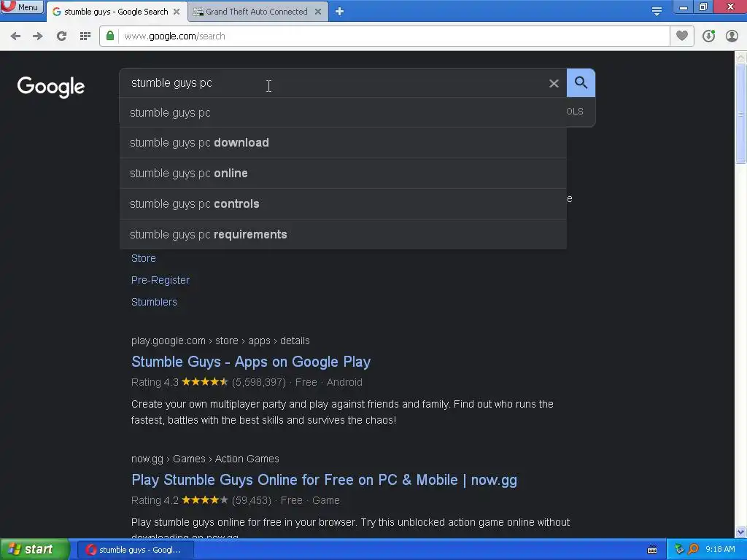This screenshot has height=560, width=747.
Task: Click the stumble guys taskbar window button
Action: pyautogui.click(x=134, y=550)
